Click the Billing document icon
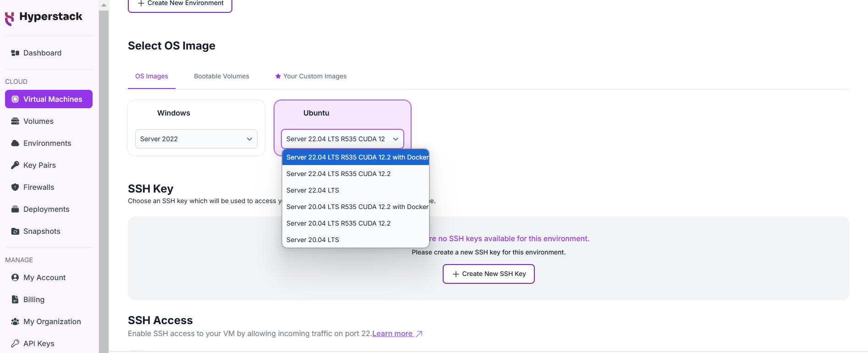Image resolution: width=868 pixels, height=353 pixels. click(15, 299)
